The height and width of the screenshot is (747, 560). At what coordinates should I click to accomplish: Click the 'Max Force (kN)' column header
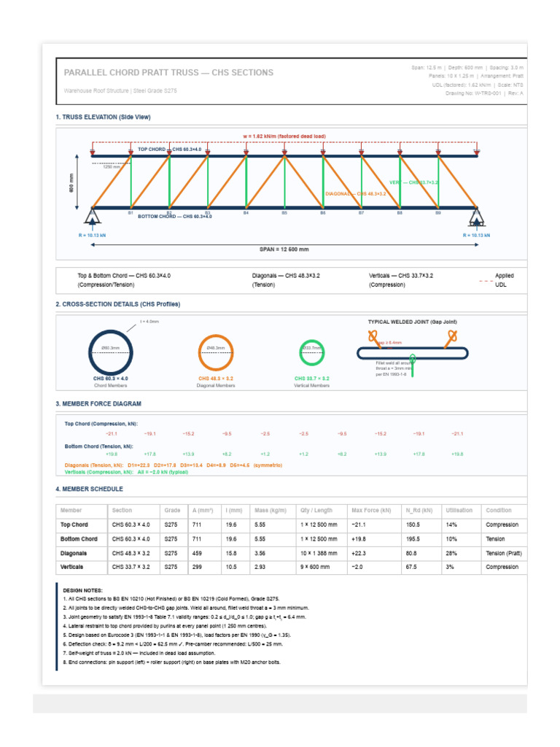click(371, 510)
